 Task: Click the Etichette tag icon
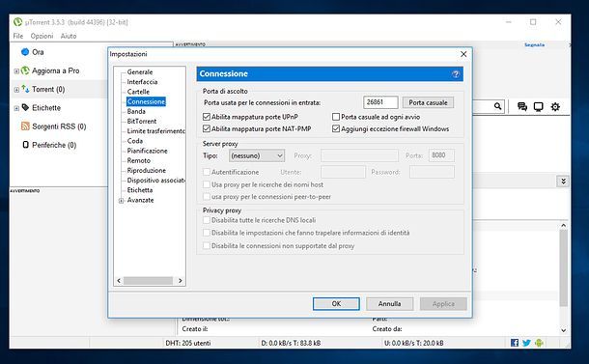click(x=25, y=107)
